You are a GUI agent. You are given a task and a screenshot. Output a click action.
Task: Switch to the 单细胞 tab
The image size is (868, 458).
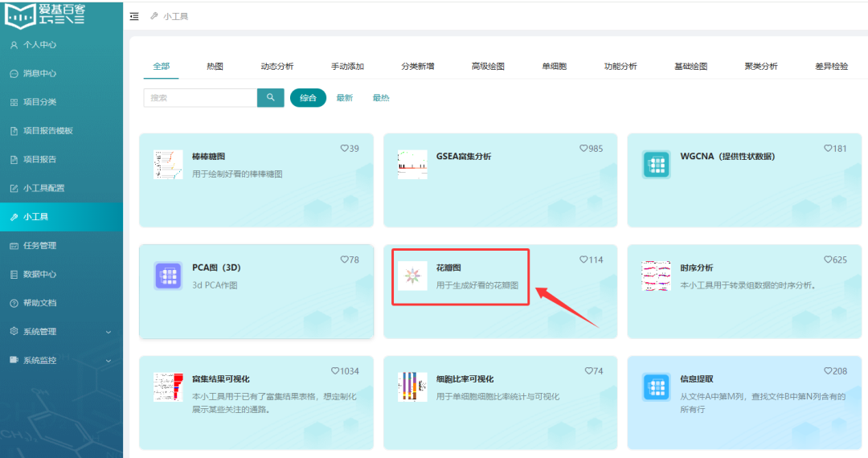click(554, 67)
